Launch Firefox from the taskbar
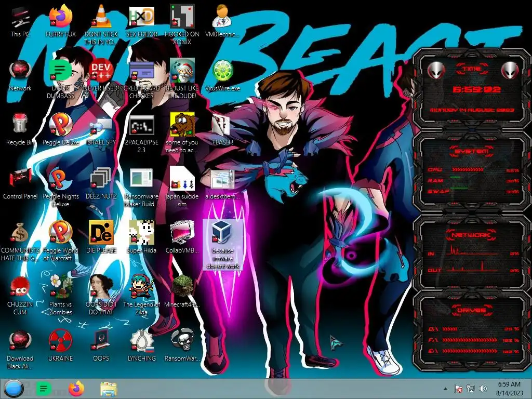Image resolution: width=532 pixels, height=399 pixels. [x=76, y=389]
